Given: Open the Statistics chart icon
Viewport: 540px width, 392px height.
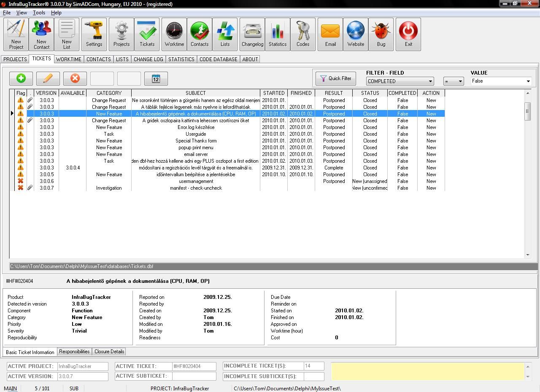Looking at the screenshot, I should click(278, 35).
